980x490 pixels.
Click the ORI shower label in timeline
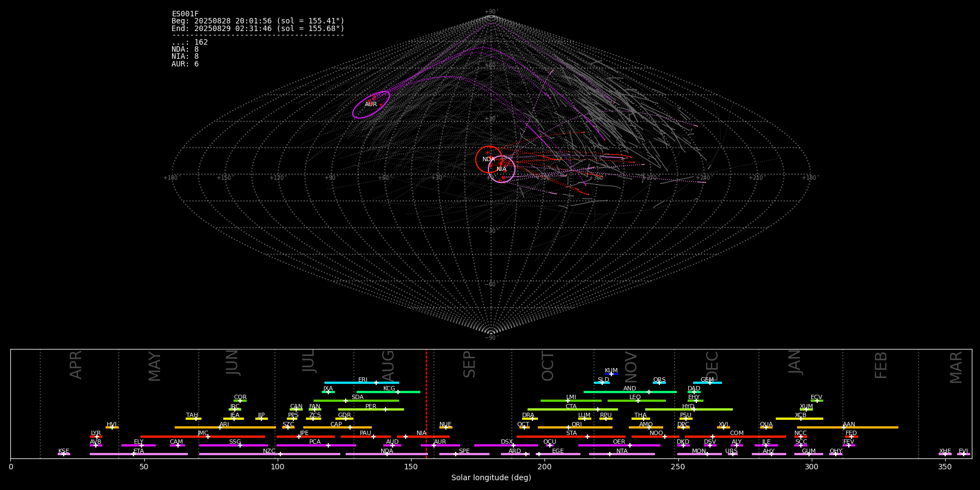577,425
